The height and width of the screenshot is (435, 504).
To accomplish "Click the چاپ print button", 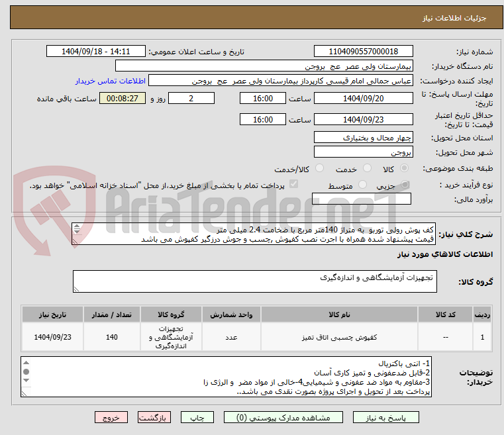I will tap(197, 417).
